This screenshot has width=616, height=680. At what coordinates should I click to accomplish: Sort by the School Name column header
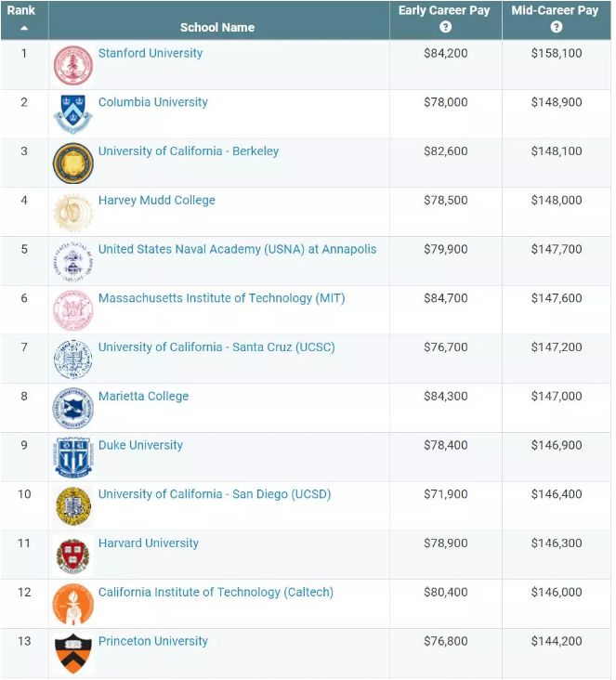[x=217, y=27]
